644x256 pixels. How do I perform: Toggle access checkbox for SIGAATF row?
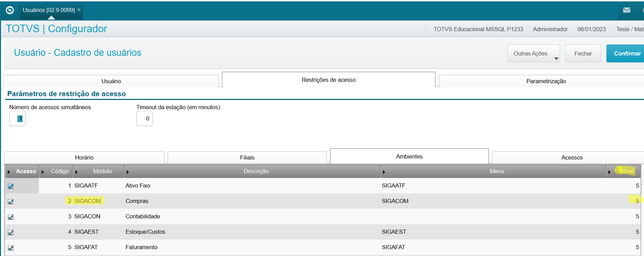[11, 186]
